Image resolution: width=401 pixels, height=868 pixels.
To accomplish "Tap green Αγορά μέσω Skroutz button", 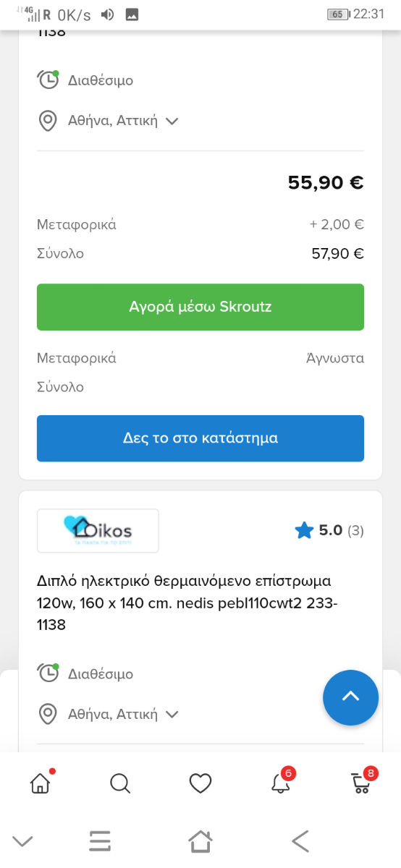I will pos(200,307).
